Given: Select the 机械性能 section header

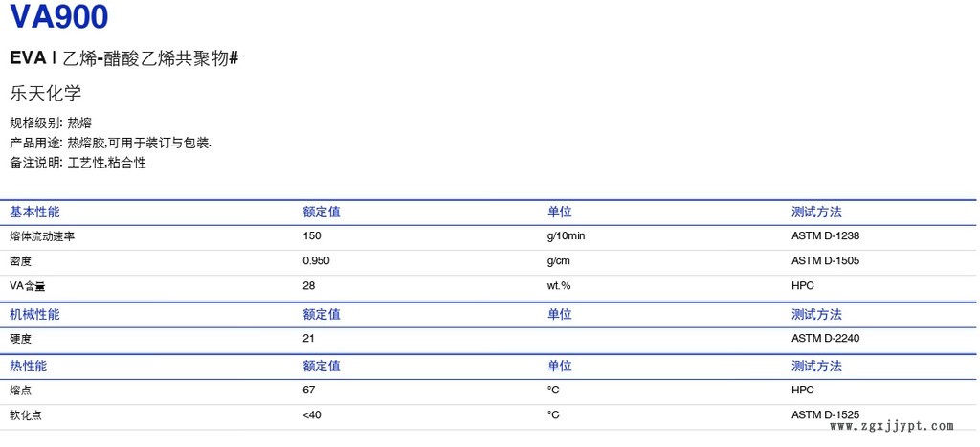Looking at the screenshot, I should [x=34, y=314].
